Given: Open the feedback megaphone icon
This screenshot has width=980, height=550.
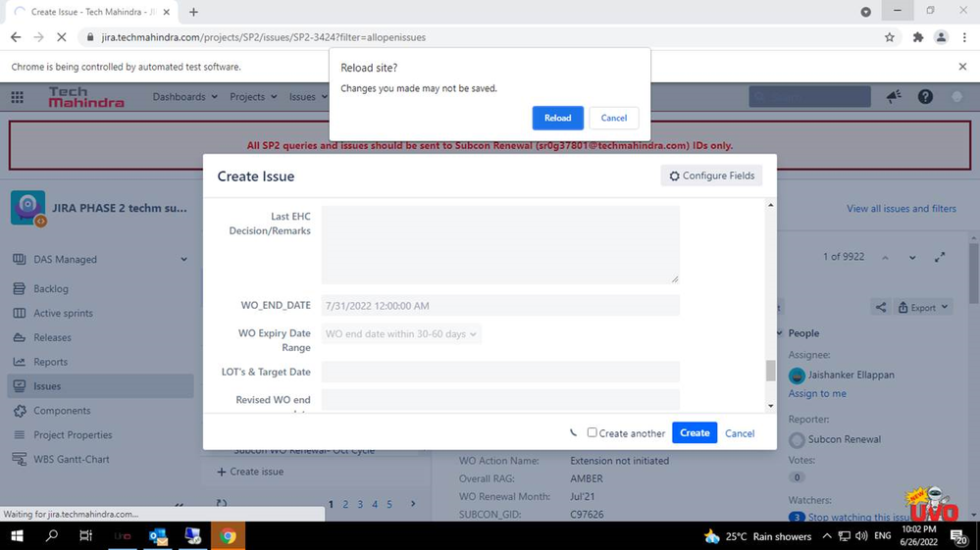Looking at the screenshot, I should (x=894, y=97).
